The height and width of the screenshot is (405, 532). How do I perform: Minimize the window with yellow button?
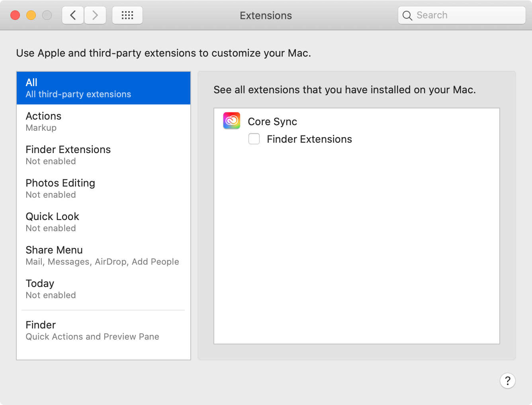tap(31, 15)
